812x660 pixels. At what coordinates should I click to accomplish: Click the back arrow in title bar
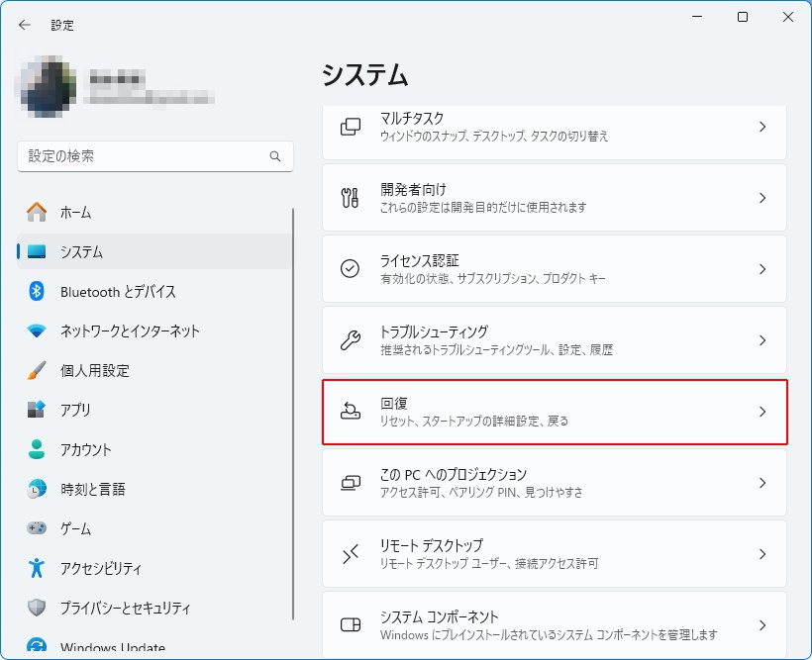tap(25, 25)
